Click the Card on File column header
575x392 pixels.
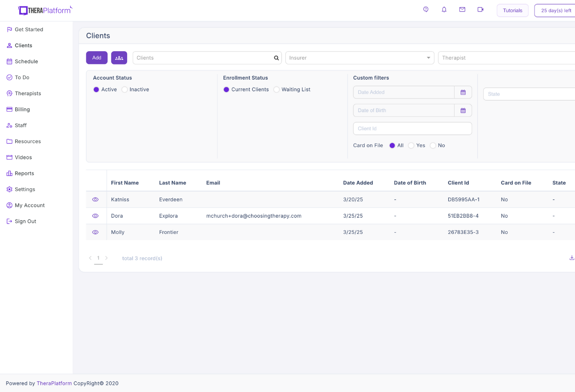pos(516,183)
